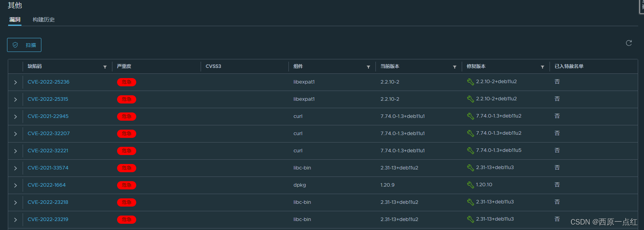Image resolution: width=644 pixels, height=230 pixels.
Task: Click 2.2.10-2+deb11u2 in CVE-2022-25315 row
Action: (496, 99)
